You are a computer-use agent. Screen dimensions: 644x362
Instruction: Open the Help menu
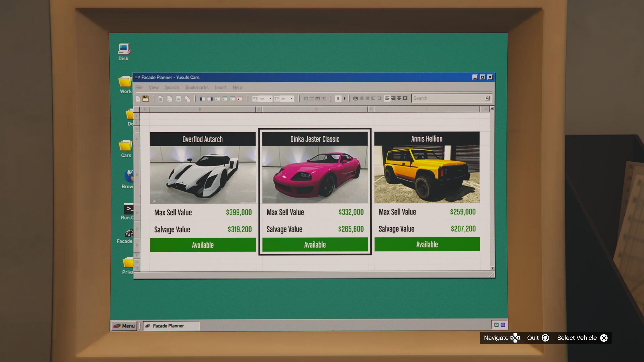pyautogui.click(x=237, y=87)
